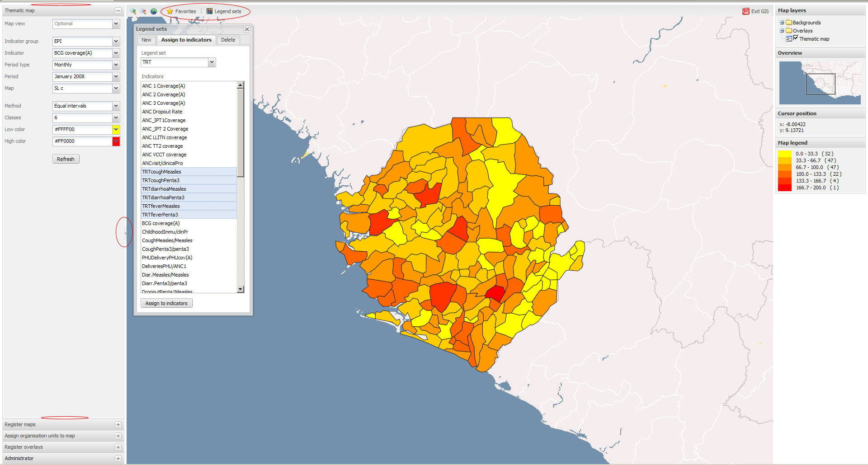
Task: Expand the Register maps panel
Action: point(118,424)
